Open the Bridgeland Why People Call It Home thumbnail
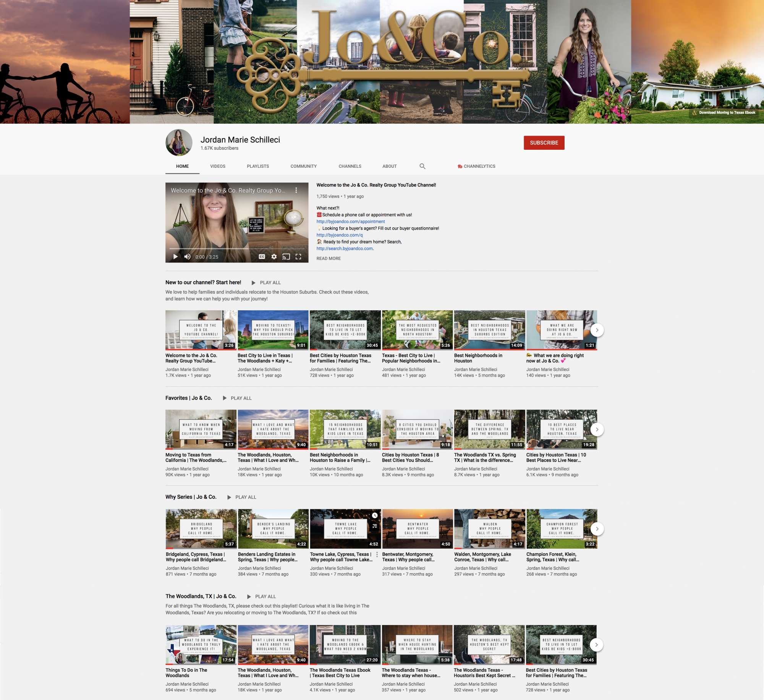The height and width of the screenshot is (700, 764). (x=201, y=529)
